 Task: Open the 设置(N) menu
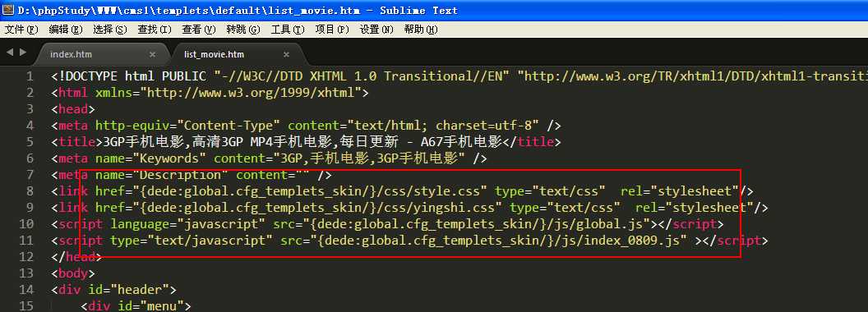click(376, 30)
